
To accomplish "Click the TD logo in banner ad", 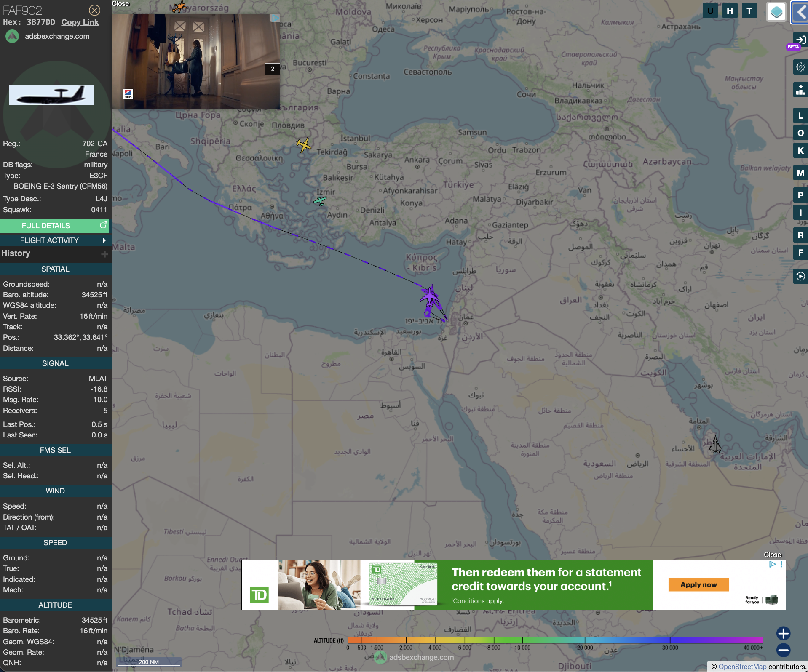I will [259, 595].
